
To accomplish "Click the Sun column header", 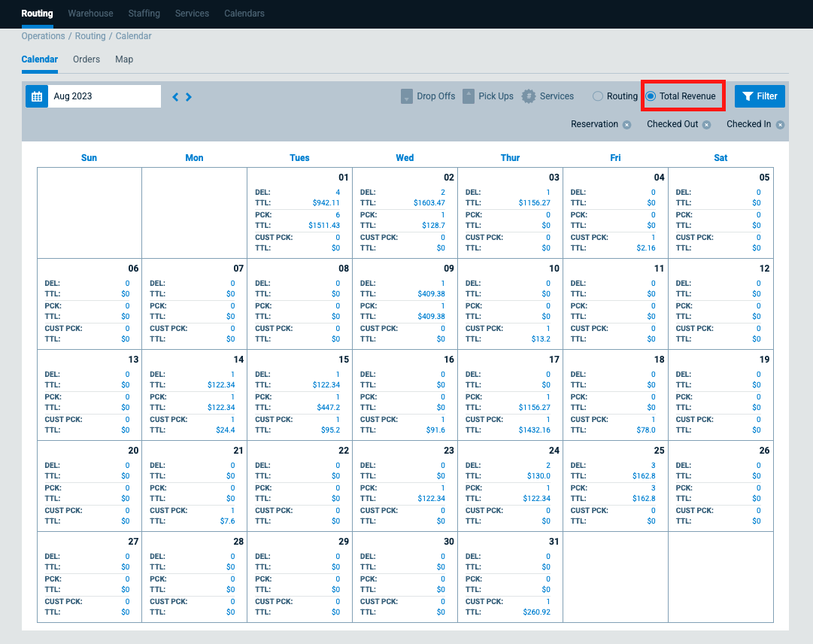I will pos(89,158).
